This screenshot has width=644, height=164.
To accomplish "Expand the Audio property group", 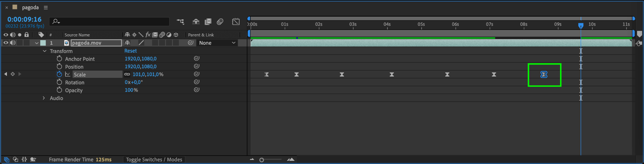I will pos(44,98).
